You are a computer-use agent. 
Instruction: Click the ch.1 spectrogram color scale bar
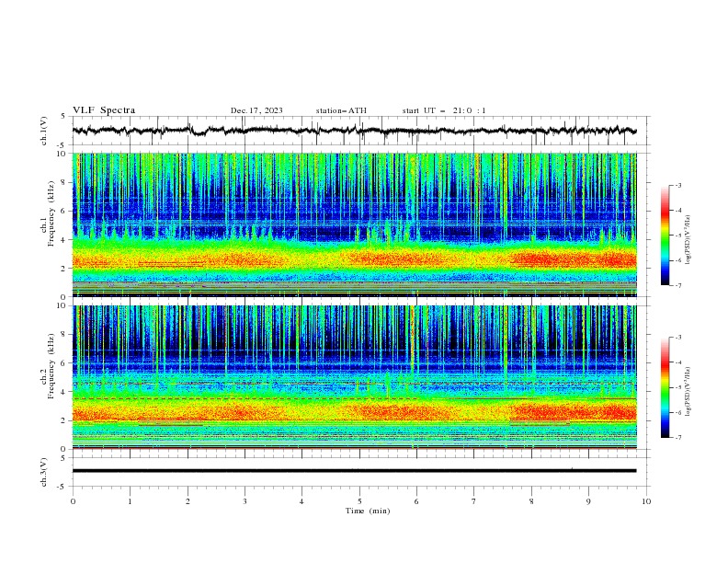click(665, 236)
